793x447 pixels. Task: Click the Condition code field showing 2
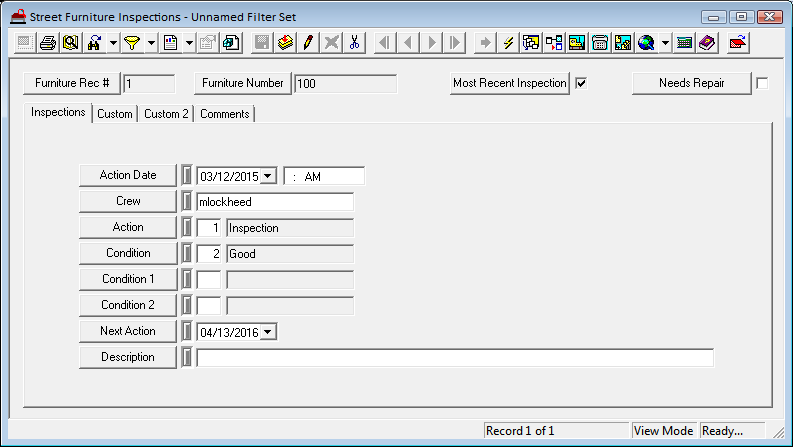point(209,254)
